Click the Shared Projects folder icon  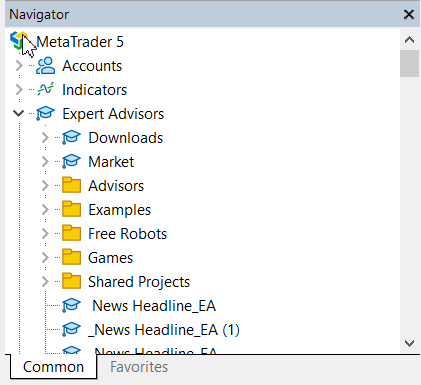[x=71, y=281]
